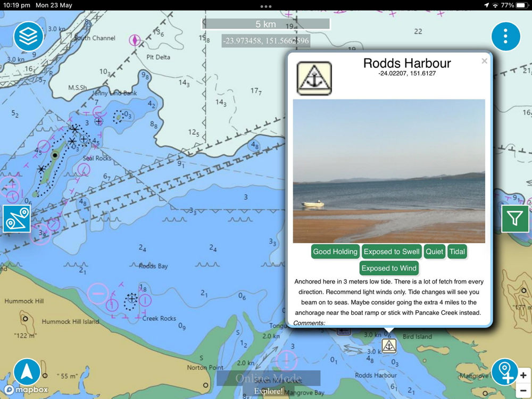Tap the route planning waypoints icon
This screenshot has width=532, height=399.
pyautogui.click(x=16, y=219)
